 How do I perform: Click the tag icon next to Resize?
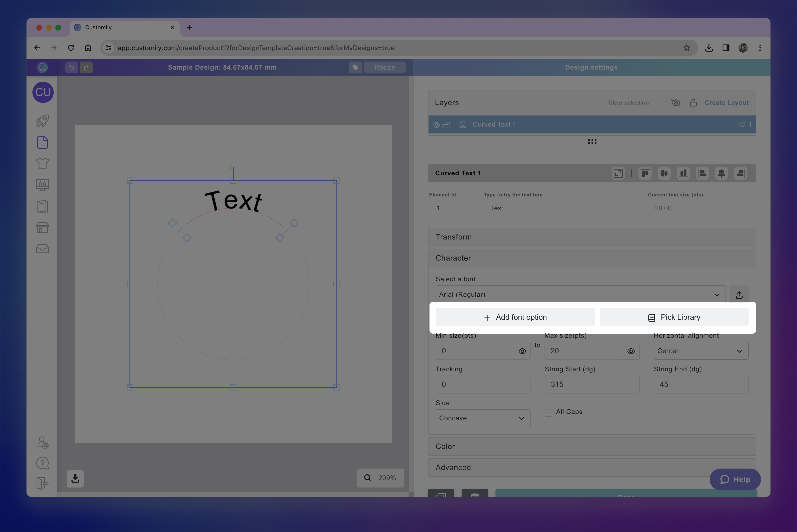[x=355, y=67]
